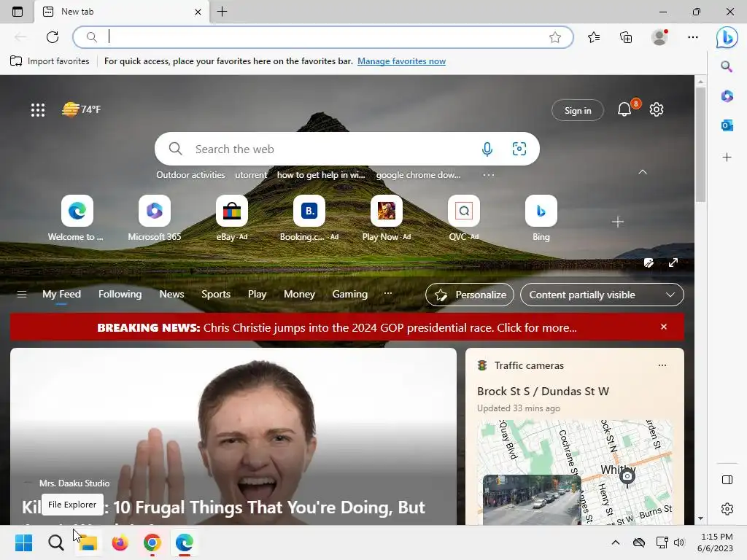Add a new quick link site

tap(617, 222)
